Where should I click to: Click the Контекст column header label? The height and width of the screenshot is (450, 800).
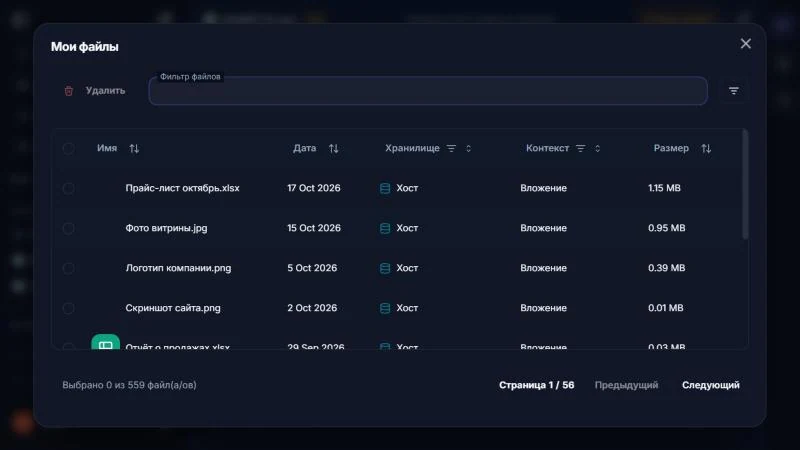(547, 148)
